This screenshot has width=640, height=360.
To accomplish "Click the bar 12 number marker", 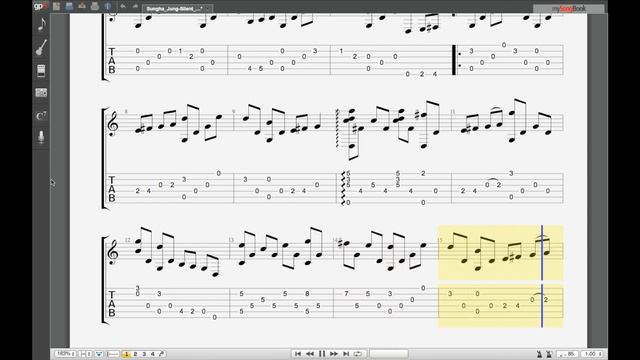I will click(127, 240).
